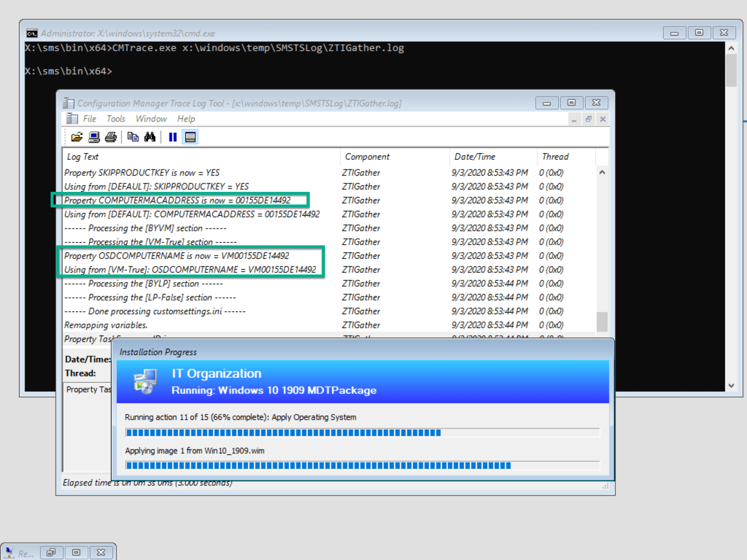The image size is (747, 560).
Task: Click the Copy to clipboard toolbar icon
Action: 133,137
